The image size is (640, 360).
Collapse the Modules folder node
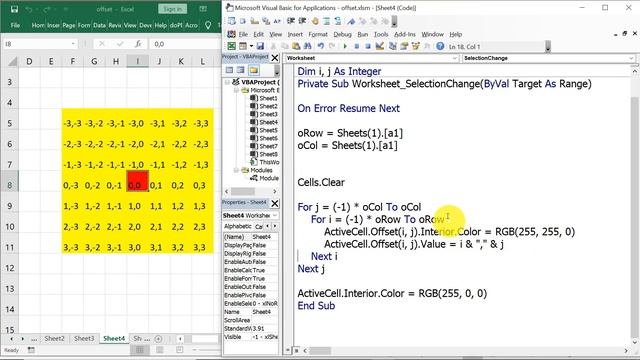click(x=236, y=170)
